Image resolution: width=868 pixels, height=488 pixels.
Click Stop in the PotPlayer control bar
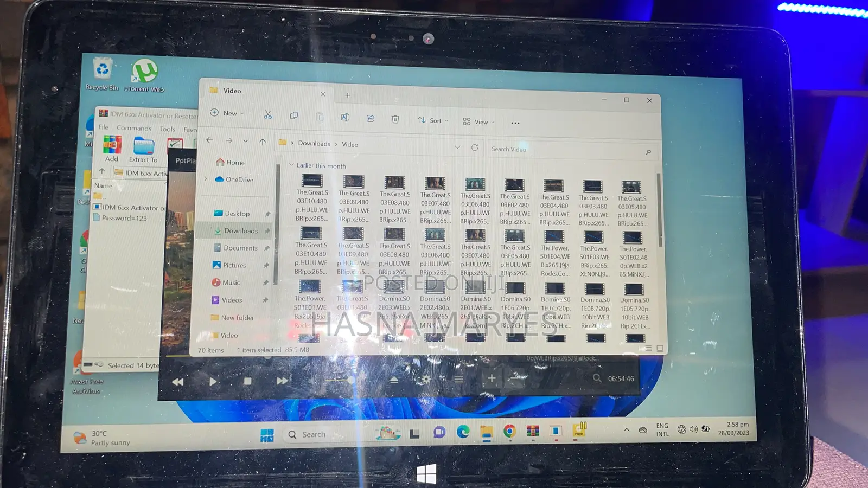point(247,381)
